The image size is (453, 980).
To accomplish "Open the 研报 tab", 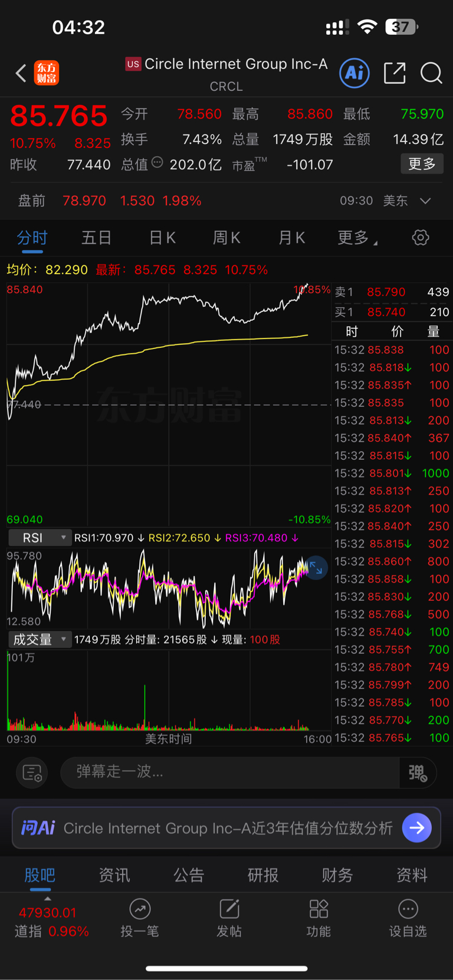I will [x=263, y=875].
